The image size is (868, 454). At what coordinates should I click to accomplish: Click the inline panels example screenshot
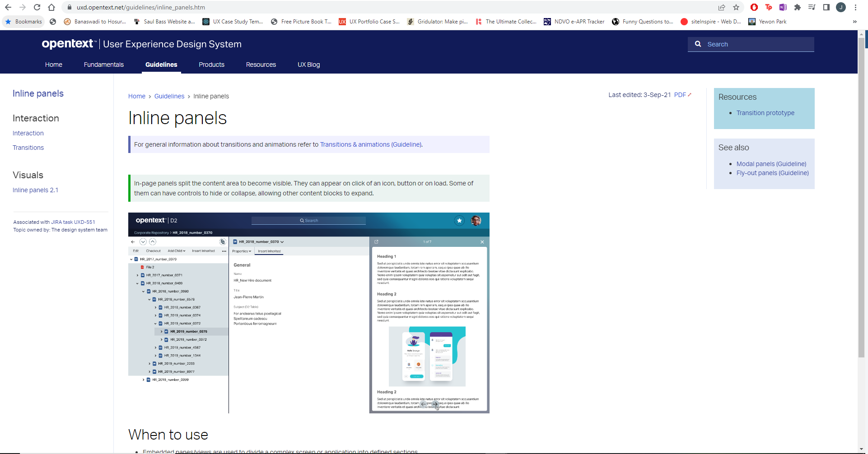tap(309, 313)
